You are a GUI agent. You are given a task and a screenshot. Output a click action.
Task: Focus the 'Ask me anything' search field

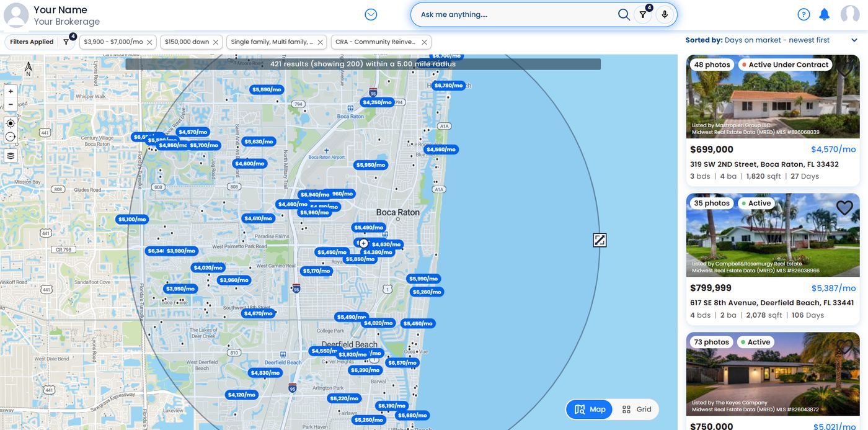tap(517, 14)
